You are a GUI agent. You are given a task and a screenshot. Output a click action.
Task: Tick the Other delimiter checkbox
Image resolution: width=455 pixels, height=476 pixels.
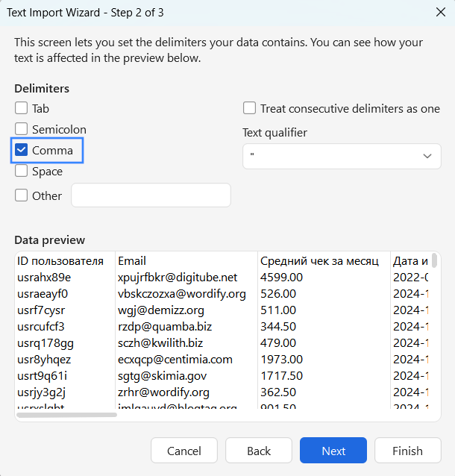pos(22,195)
